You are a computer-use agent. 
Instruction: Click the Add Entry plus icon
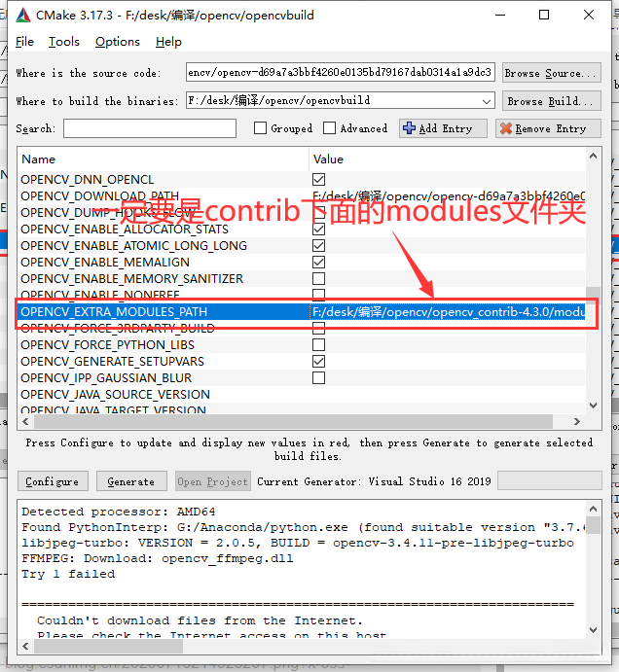click(x=409, y=128)
